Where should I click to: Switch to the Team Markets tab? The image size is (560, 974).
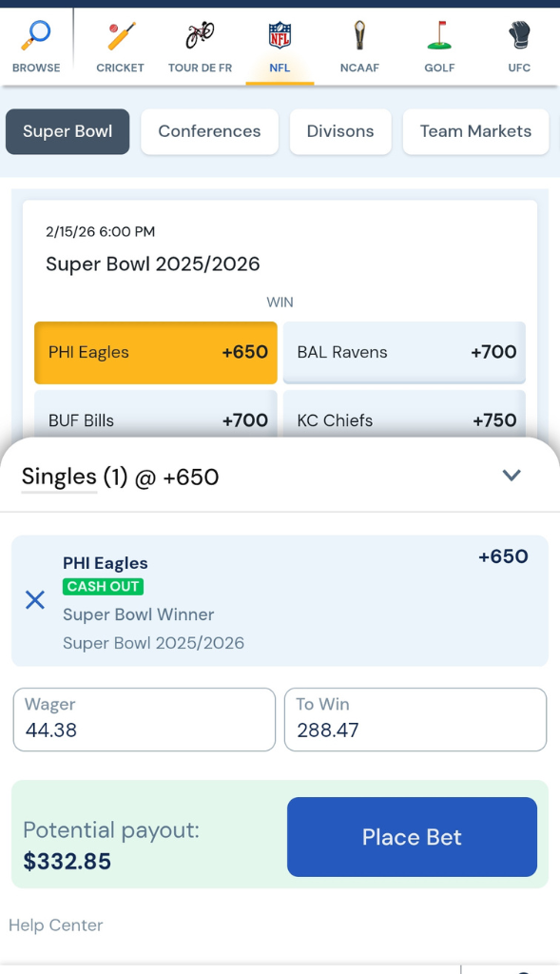[x=475, y=131]
